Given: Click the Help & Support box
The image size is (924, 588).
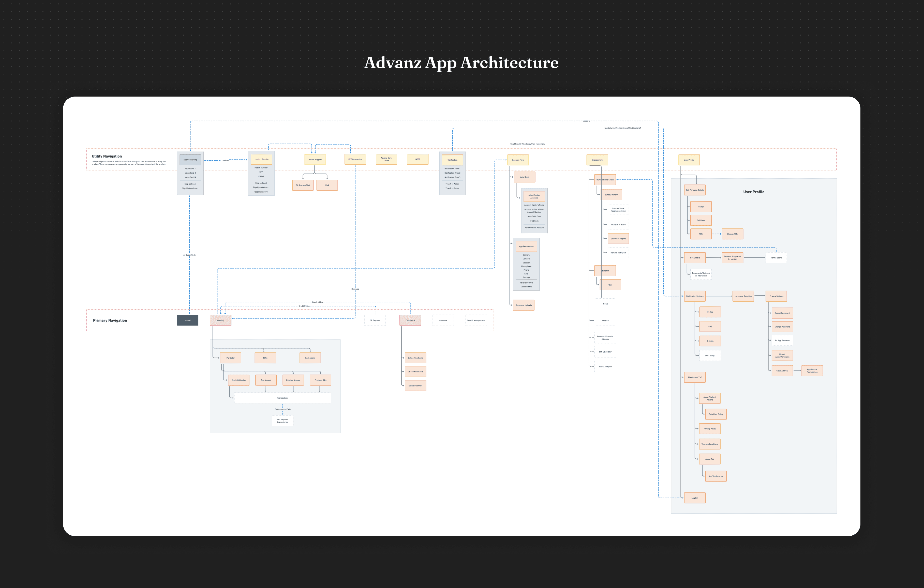Looking at the screenshot, I should [315, 160].
